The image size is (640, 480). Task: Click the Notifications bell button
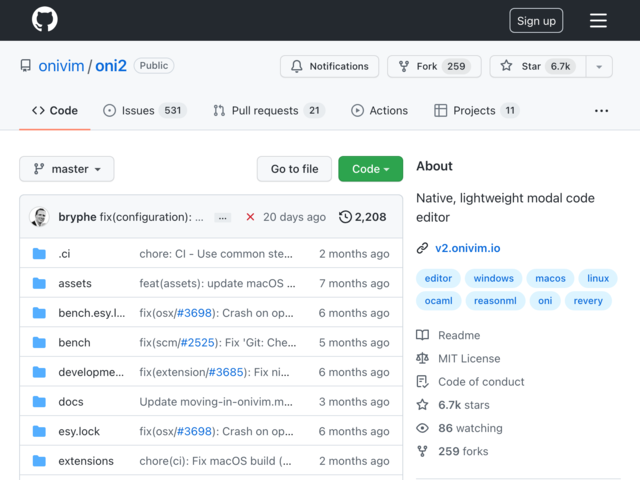click(x=329, y=66)
